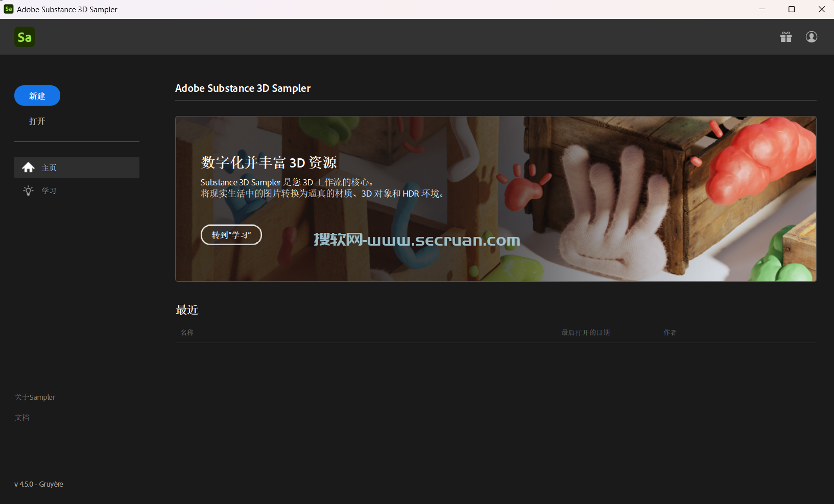Screen dimensions: 834x504
Task: Open the user account profile icon
Action: pos(812,37)
